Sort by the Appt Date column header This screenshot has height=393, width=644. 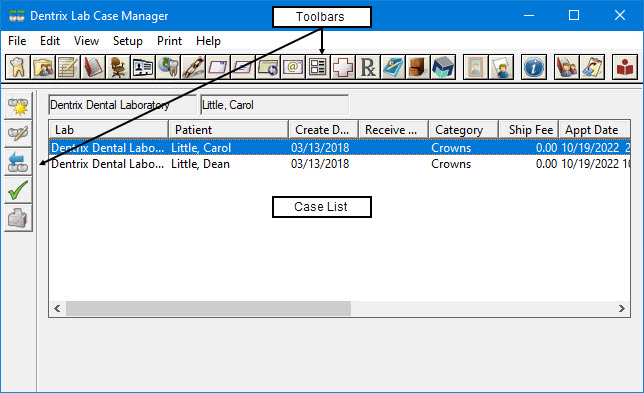(595, 130)
